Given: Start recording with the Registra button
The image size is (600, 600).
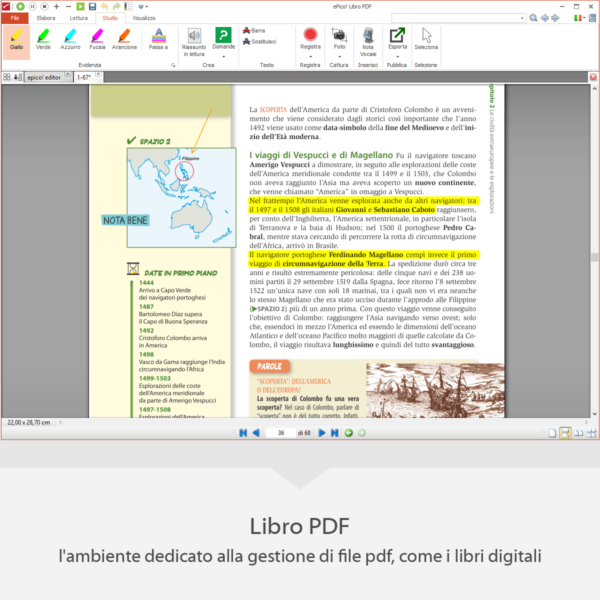Looking at the screenshot, I should click(310, 38).
